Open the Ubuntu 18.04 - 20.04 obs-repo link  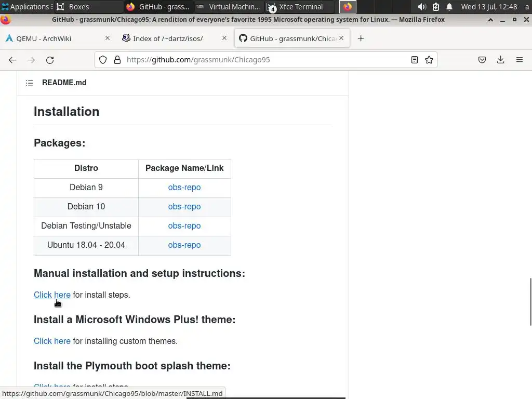(x=184, y=245)
